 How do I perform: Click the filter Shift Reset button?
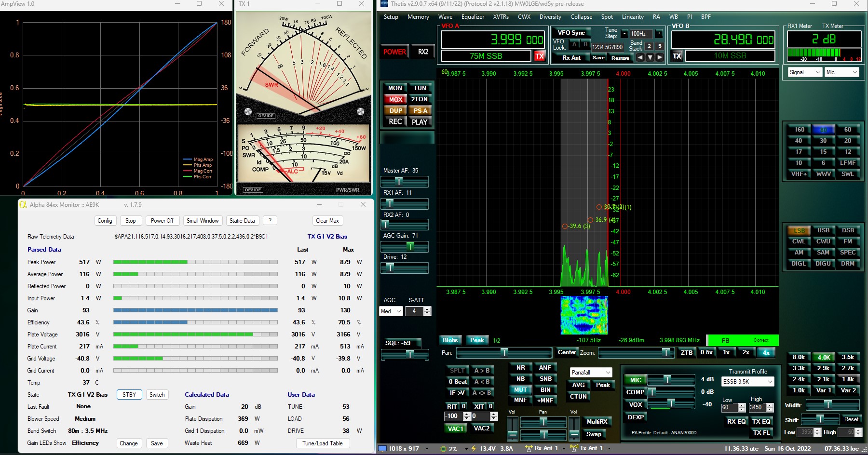[x=851, y=419]
